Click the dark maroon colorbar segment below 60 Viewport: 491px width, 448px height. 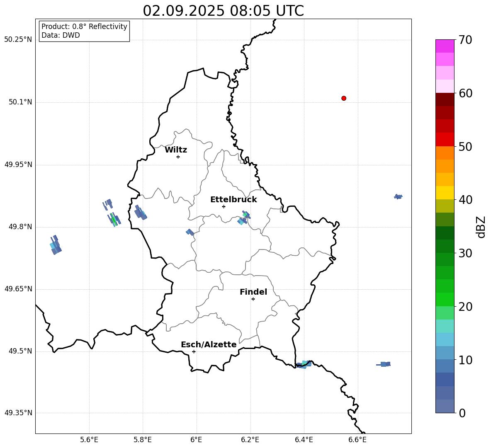(x=445, y=99)
